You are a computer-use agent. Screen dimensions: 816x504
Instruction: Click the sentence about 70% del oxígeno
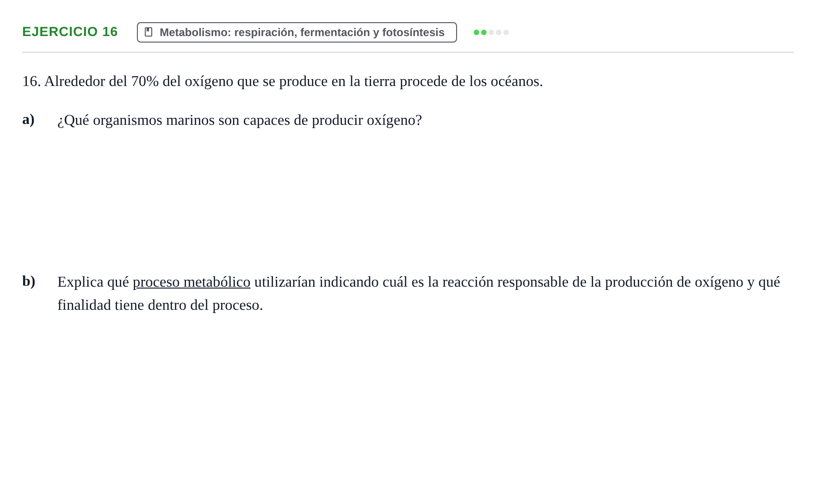pos(283,81)
